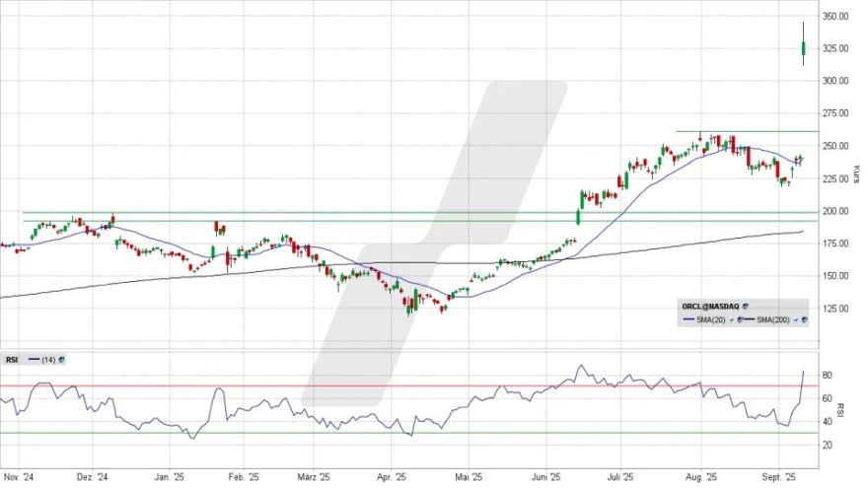This screenshot has width=868, height=488.
Task: Click the latest green candle near 325
Action: click(x=804, y=48)
